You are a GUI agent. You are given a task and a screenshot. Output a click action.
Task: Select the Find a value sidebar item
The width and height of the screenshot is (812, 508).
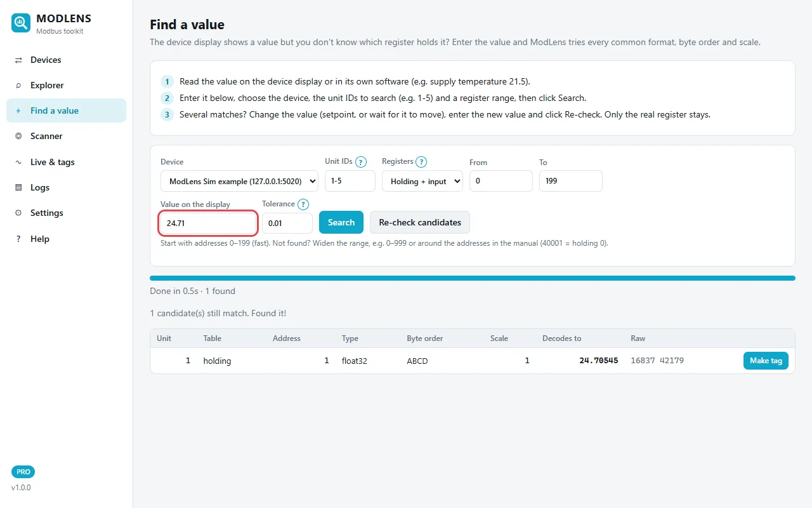pos(66,110)
